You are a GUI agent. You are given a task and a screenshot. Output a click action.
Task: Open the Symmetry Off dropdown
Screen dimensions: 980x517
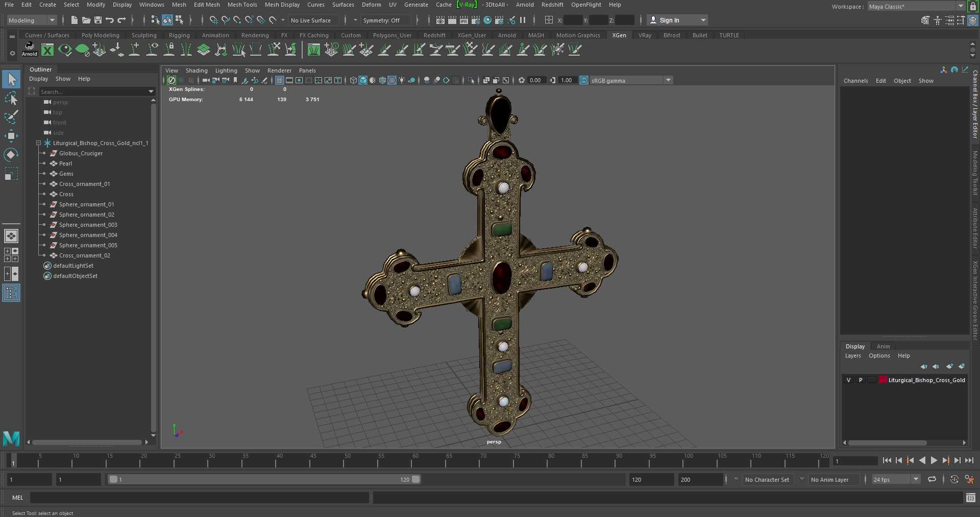(386, 20)
